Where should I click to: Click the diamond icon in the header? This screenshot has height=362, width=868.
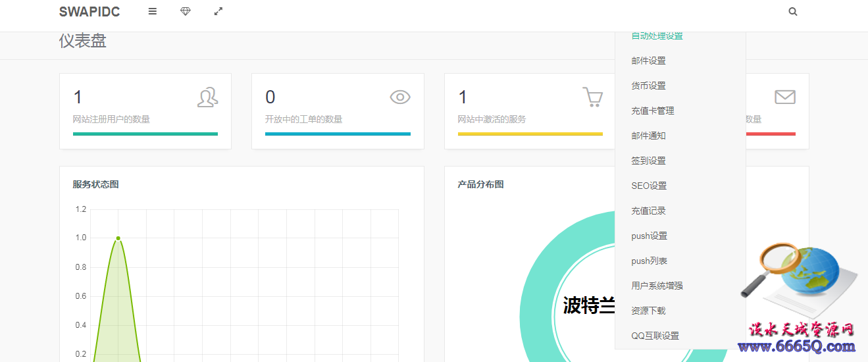coord(186,11)
